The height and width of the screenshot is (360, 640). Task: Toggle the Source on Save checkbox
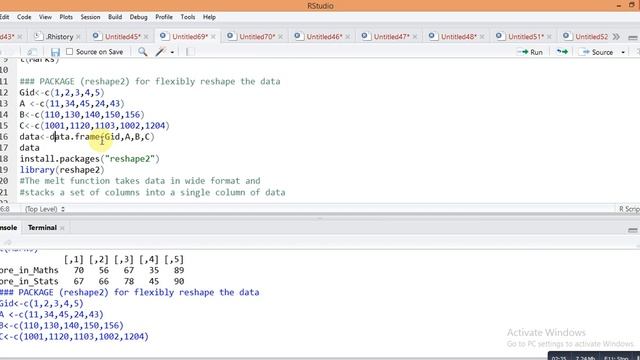coord(69,51)
